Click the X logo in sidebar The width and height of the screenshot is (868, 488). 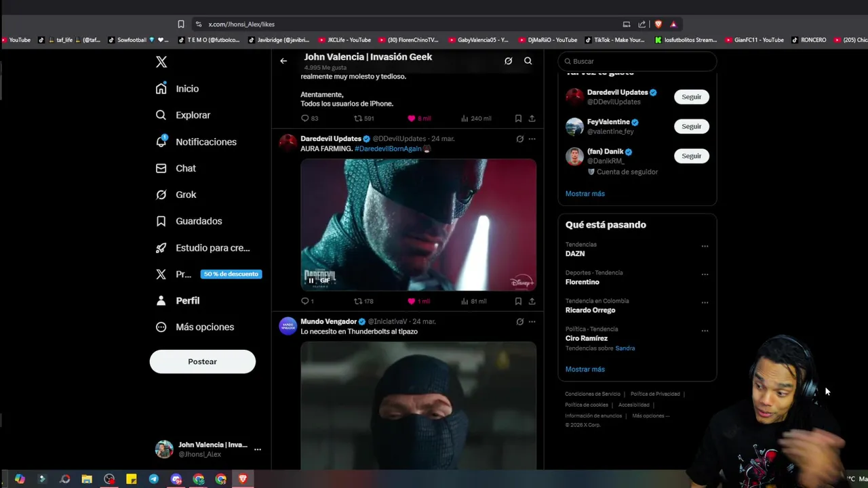click(x=161, y=62)
